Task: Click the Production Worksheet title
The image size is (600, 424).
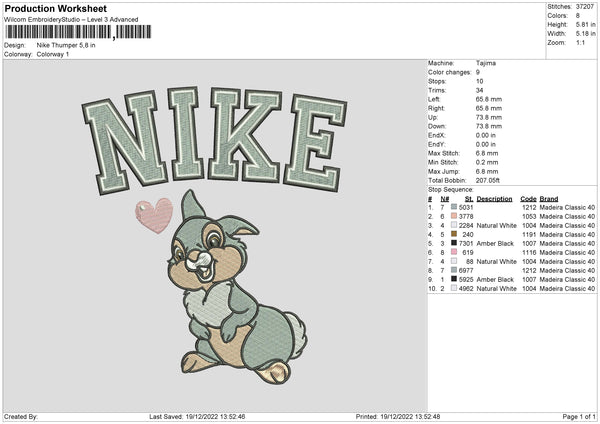Action: point(55,9)
